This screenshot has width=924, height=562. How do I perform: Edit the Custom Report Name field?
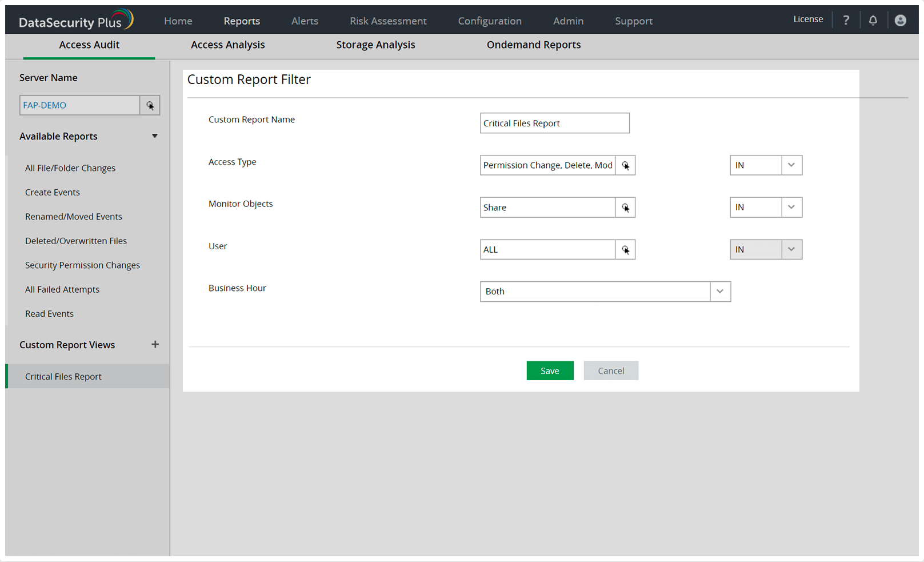tap(554, 123)
